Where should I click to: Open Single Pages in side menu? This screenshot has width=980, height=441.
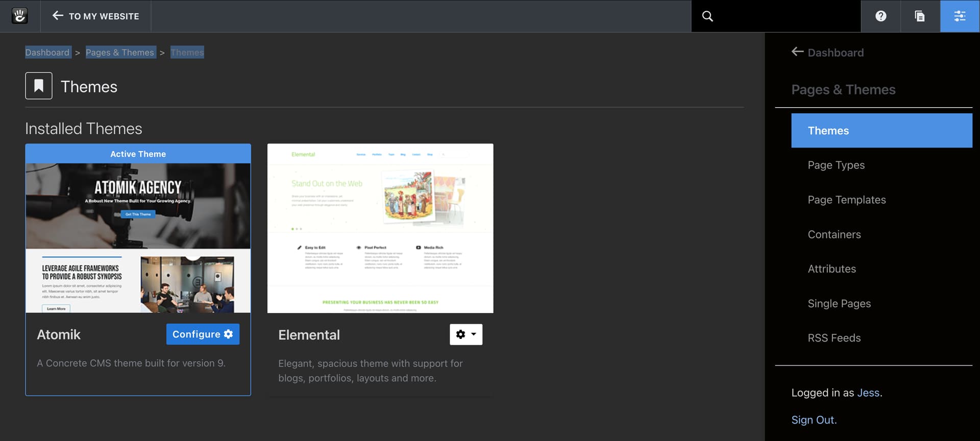pyautogui.click(x=839, y=303)
